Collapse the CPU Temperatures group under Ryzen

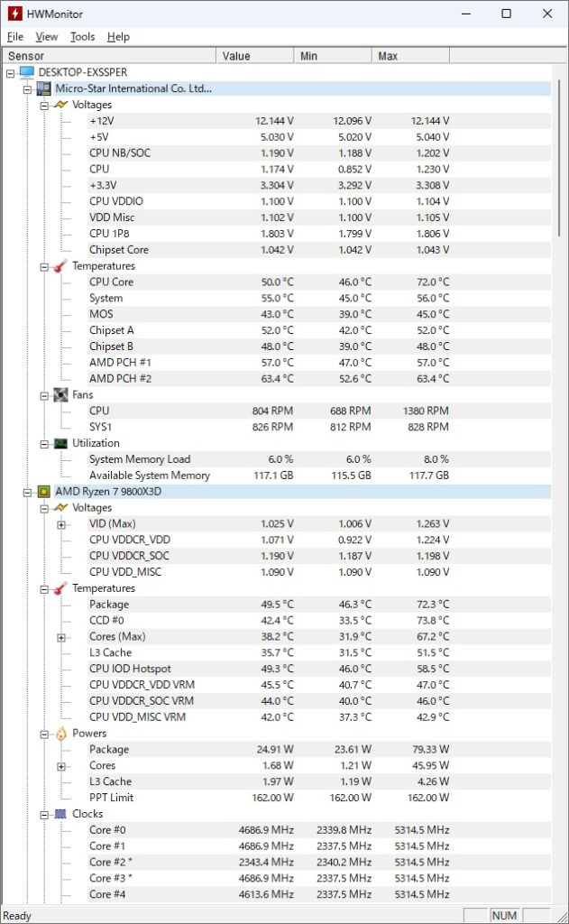44,589
